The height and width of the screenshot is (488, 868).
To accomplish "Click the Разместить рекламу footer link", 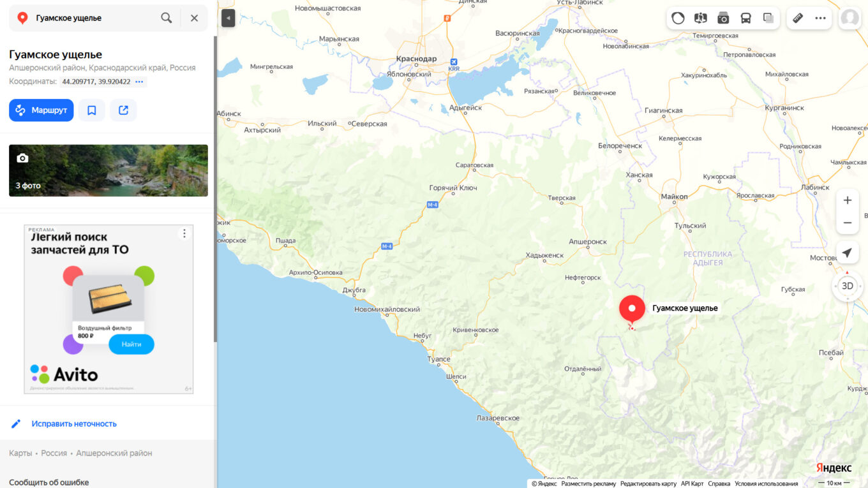I will pos(588,484).
